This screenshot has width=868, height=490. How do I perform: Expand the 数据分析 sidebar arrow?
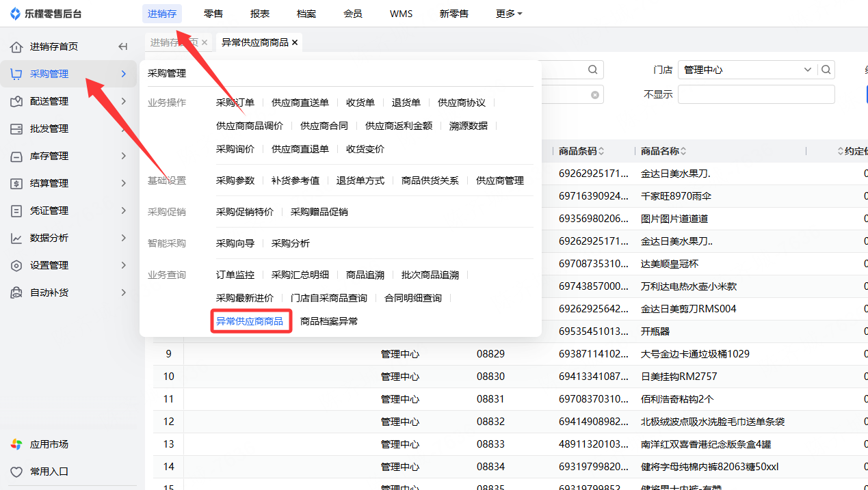124,238
